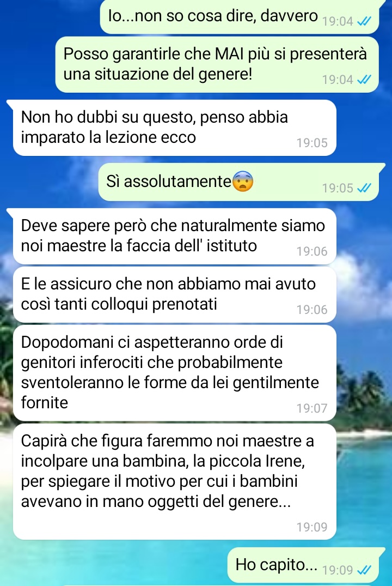Select the message mentioning 'la piccola Irene'
The height and width of the screenshot is (586, 392).
tap(174, 481)
